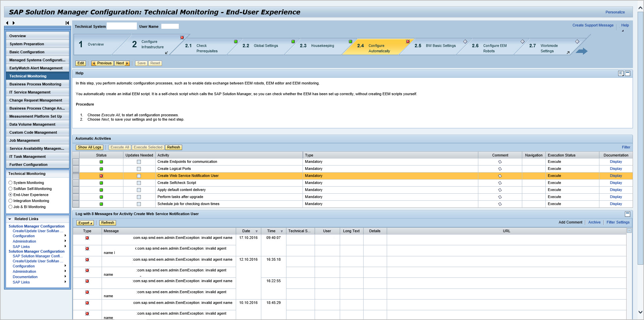This screenshot has height=320, width=644.
Task: Expand first Configuration submenu arrow in Related Links
Action: click(x=65, y=236)
